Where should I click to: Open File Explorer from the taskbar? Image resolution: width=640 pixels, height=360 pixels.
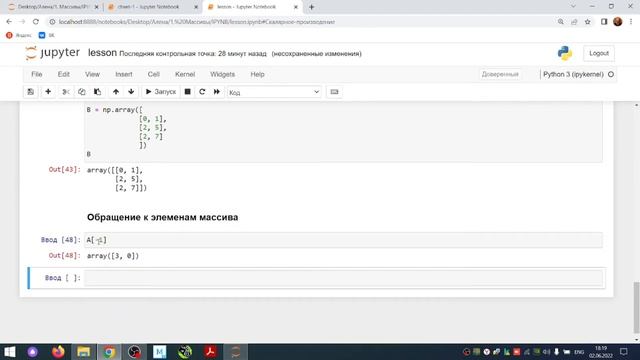click(x=83, y=352)
